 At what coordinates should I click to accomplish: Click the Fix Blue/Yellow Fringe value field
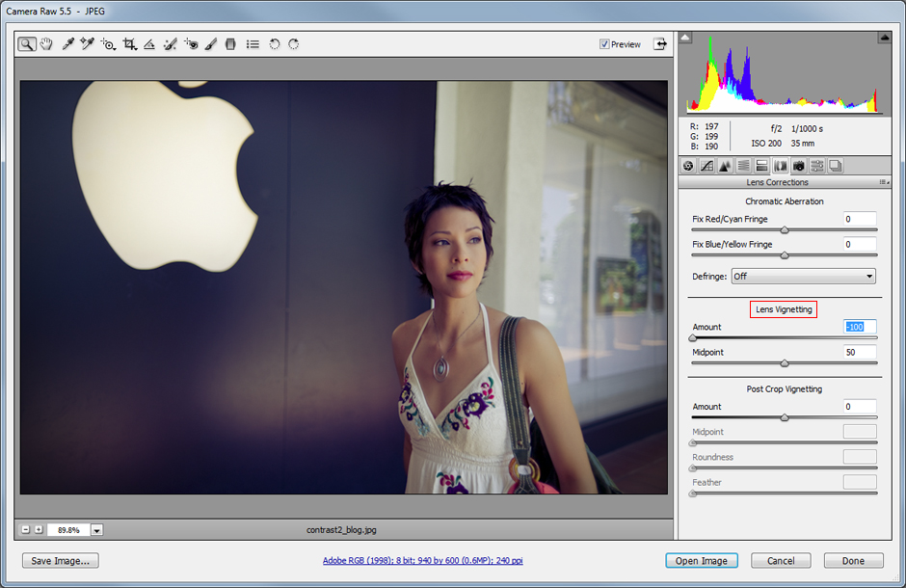860,244
